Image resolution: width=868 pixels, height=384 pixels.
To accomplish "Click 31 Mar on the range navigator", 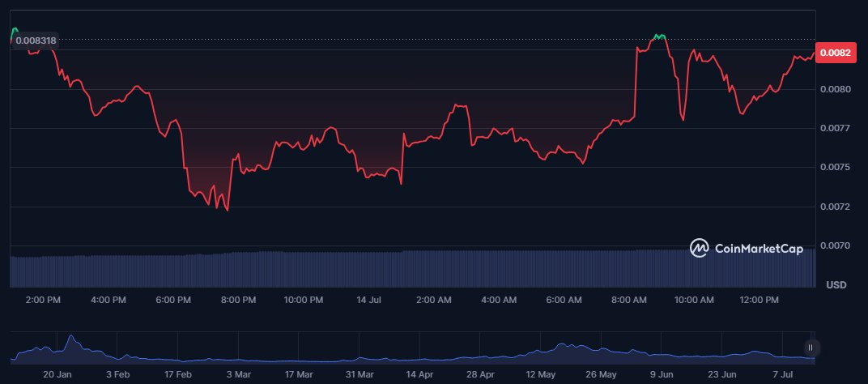I will click(360, 374).
